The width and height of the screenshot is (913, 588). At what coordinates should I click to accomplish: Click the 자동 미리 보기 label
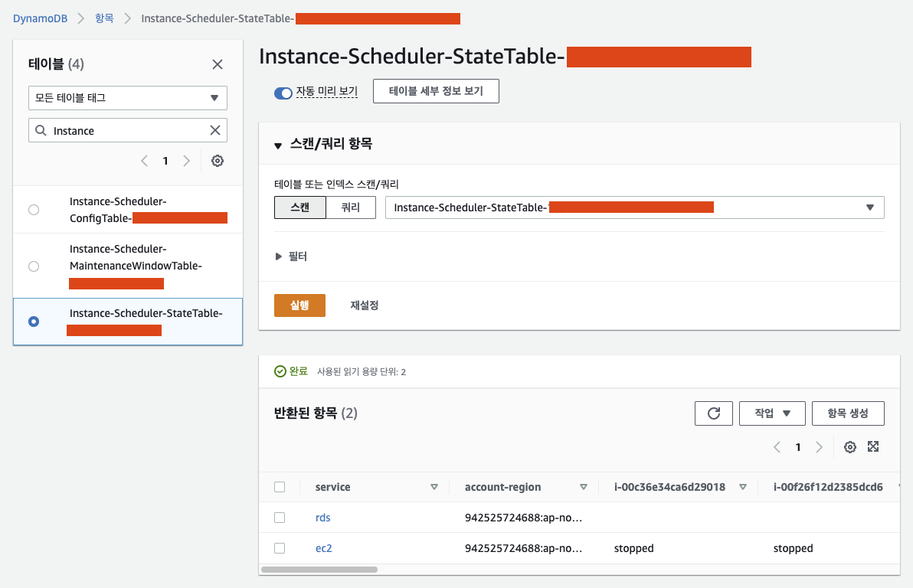coord(326,91)
